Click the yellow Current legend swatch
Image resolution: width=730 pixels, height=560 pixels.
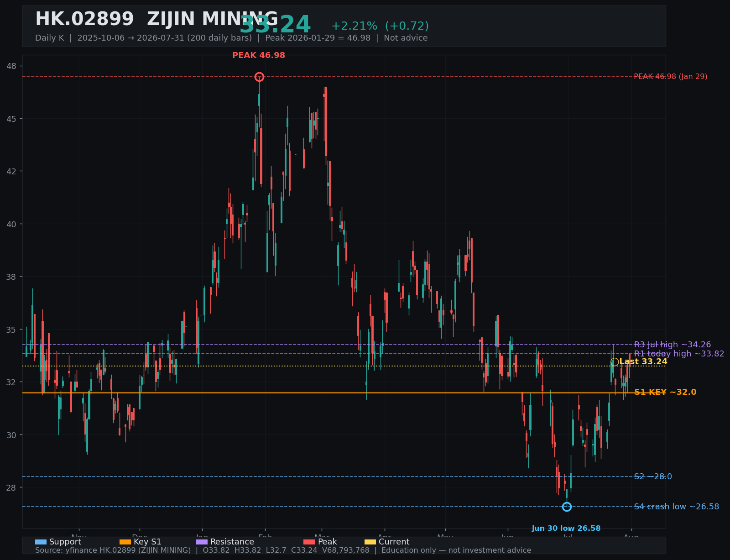click(x=370, y=542)
